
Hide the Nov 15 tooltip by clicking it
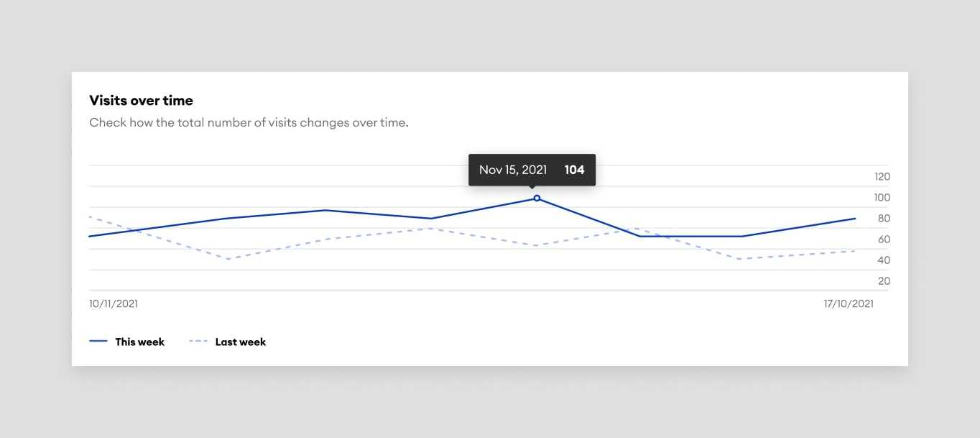coord(531,170)
